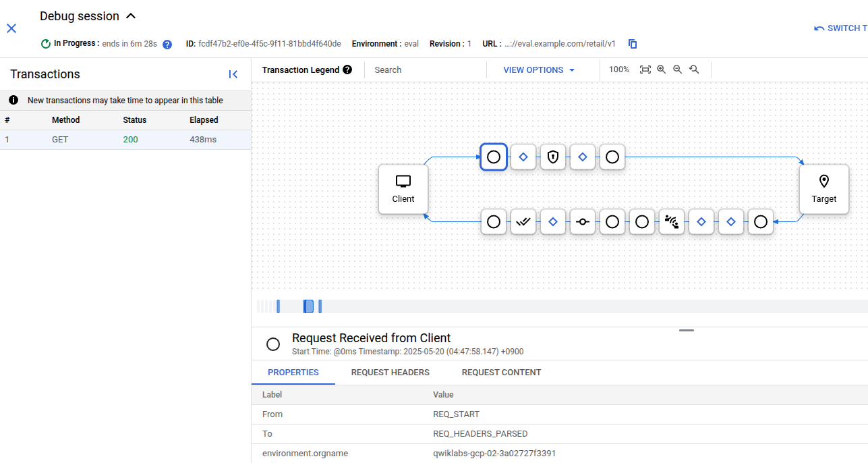868x463 pixels.
Task: Select the diamond right of person-signal step
Action: click(x=701, y=221)
